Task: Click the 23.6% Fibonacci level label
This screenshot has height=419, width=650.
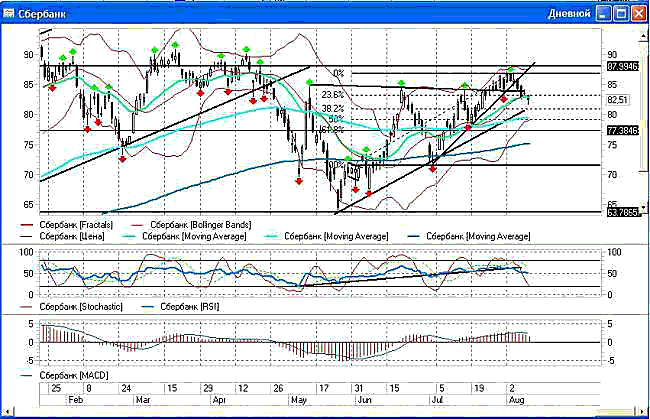Action: (x=333, y=95)
